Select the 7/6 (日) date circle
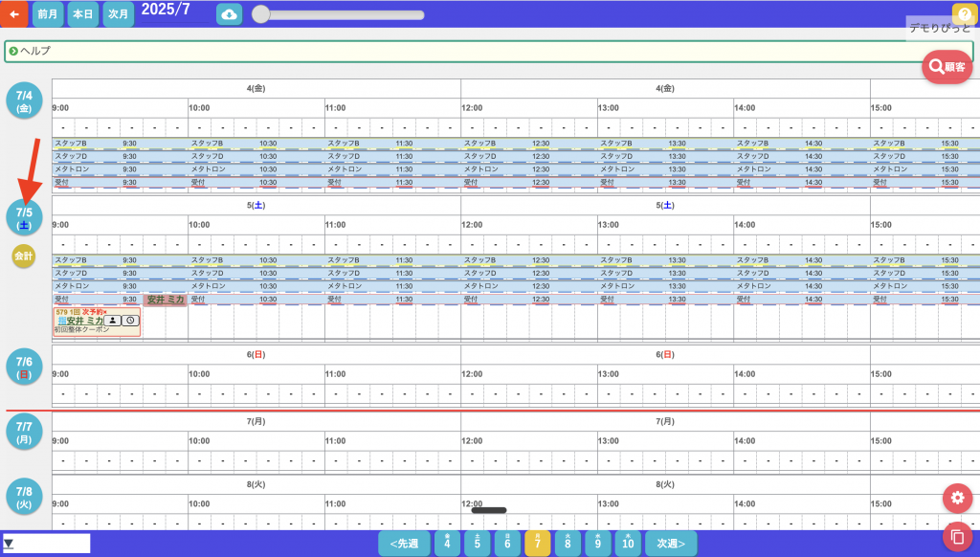Viewport: 980px width, 557px height. click(24, 367)
